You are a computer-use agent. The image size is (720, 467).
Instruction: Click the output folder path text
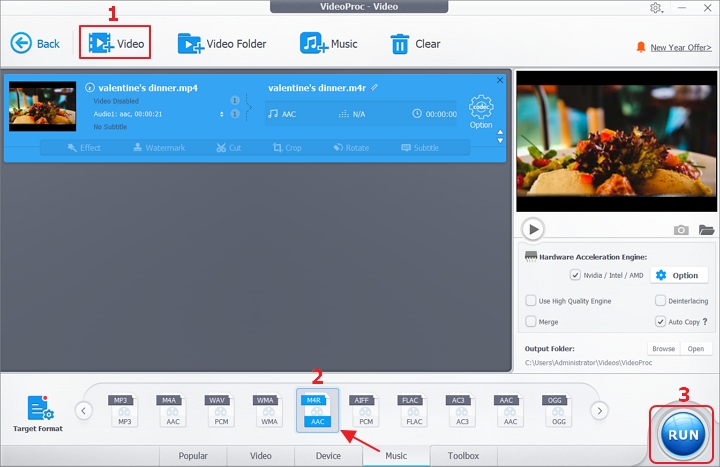click(588, 362)
